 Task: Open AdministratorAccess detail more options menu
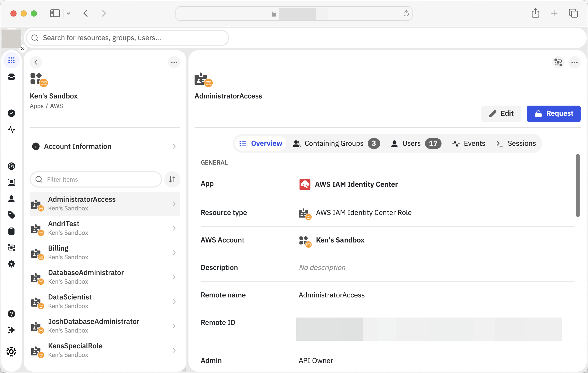(575, 62)
